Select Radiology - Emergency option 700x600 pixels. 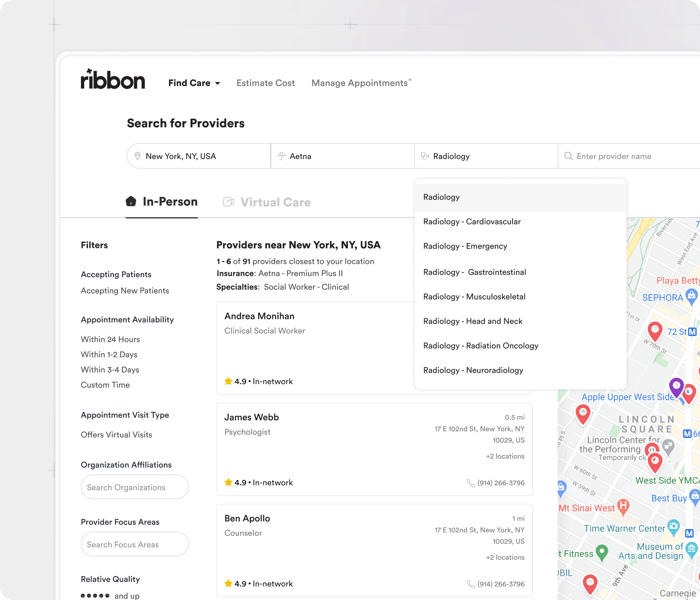pyautogui.click(x=521, y=246)
